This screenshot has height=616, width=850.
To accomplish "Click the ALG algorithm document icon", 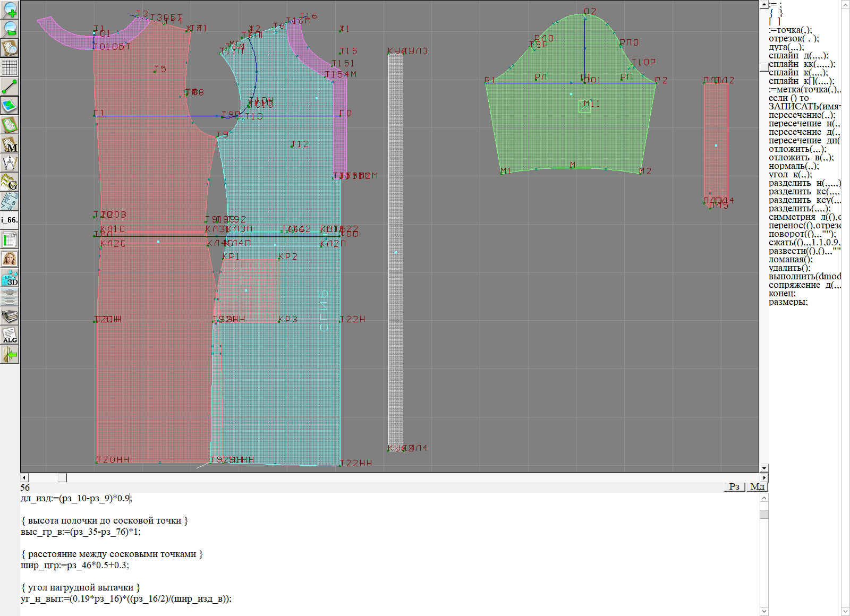I will pos(10,335).
